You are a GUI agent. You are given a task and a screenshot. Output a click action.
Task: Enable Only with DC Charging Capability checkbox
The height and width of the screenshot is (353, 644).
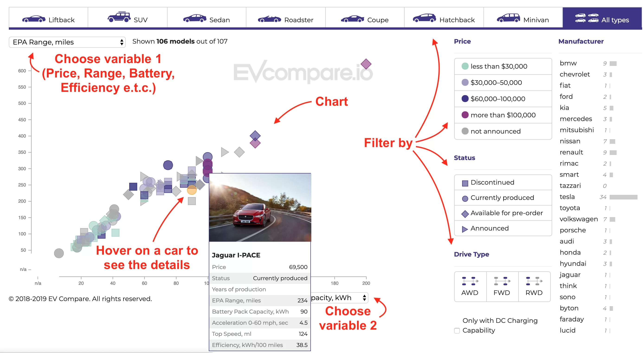click(x=457, y=331)
